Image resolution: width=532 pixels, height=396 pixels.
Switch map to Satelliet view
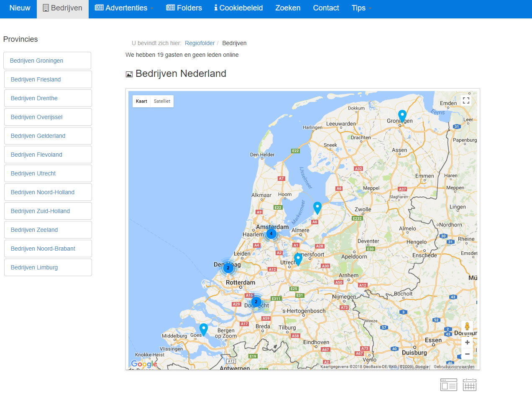(162, 102)
